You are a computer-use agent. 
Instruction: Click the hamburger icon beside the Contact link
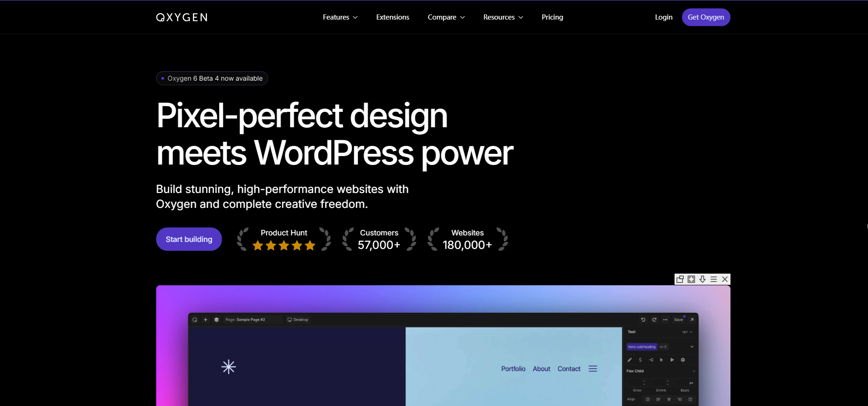point(593,369)
